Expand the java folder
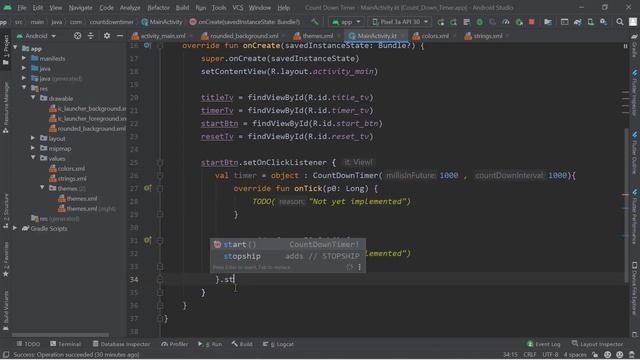This screenshot has height=360, width=640. point(24,68)
